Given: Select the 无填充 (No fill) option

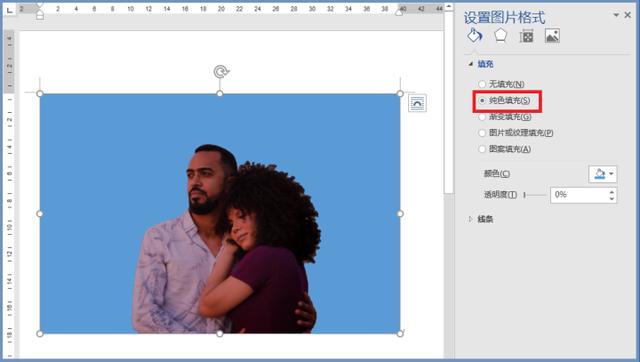Looking at the screenshot, I should (501, 84).
